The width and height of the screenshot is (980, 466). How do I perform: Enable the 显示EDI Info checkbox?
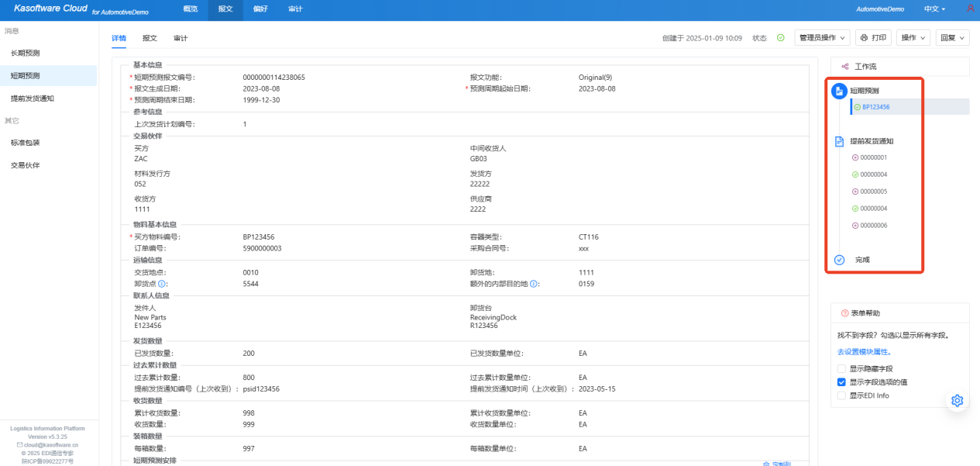coord(841,395)
